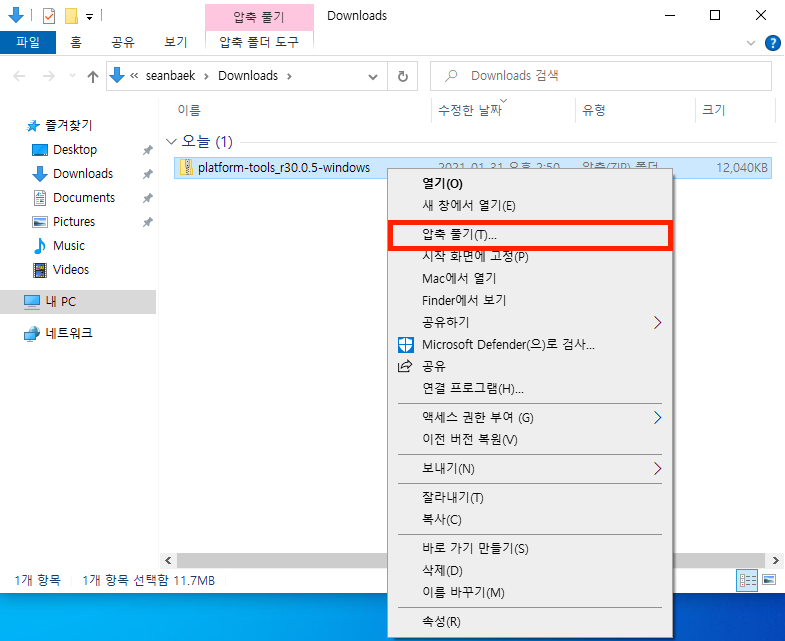Open the 압축 폴더 도구 tab
785x641 pixels.
(x=259, y=42)
